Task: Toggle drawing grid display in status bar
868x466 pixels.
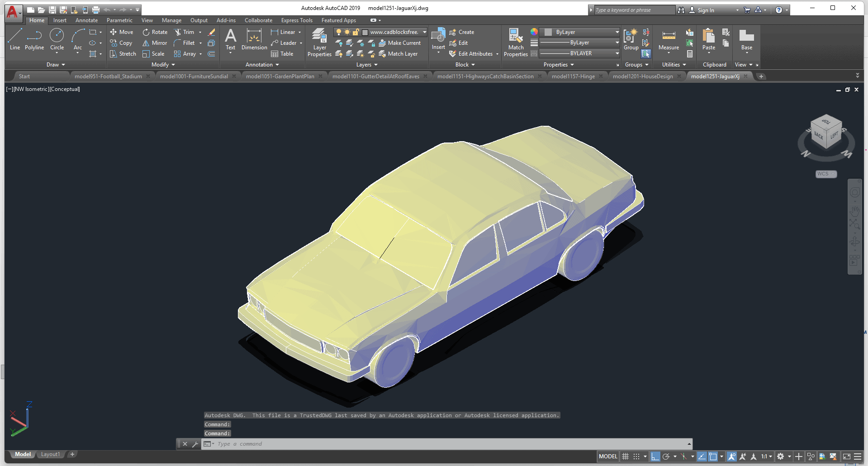Action: pos(625,456)
